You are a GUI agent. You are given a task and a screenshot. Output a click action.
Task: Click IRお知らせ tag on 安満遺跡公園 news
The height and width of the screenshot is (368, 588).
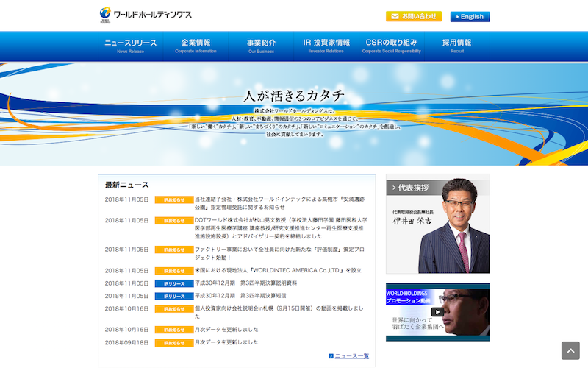[174, 199]
